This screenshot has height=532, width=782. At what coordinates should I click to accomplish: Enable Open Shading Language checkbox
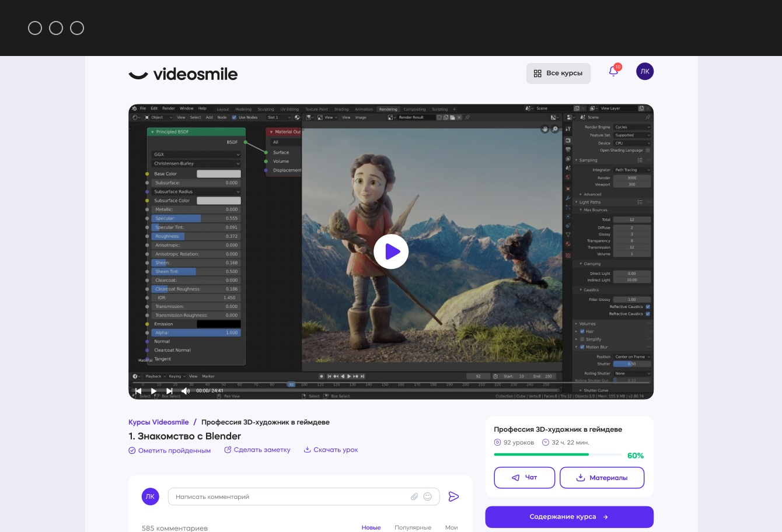point(648,150)
